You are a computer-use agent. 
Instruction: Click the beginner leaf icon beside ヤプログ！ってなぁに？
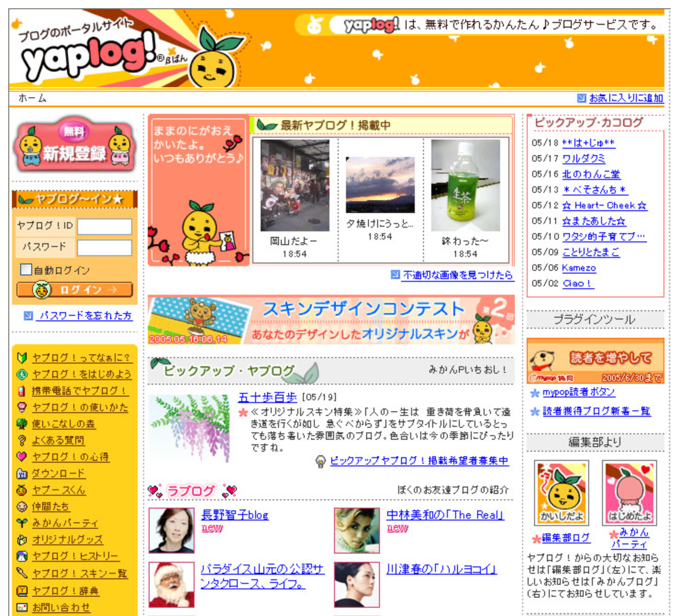click(22, 358)
